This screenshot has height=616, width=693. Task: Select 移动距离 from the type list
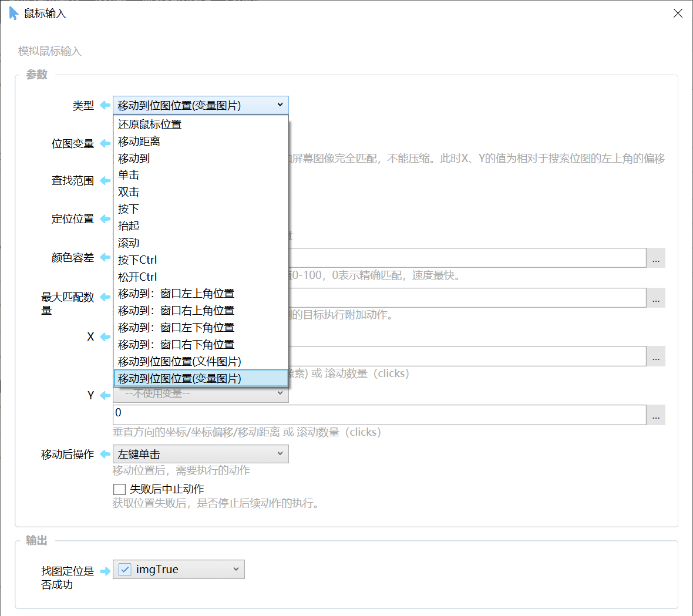(x=201, y=142)
